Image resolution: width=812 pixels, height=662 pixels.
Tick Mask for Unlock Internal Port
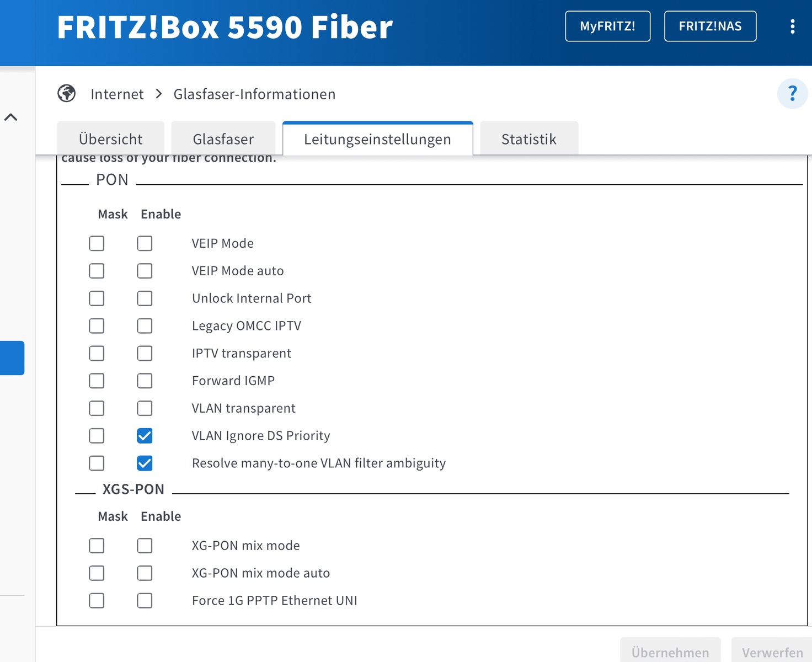pos(97,298)
